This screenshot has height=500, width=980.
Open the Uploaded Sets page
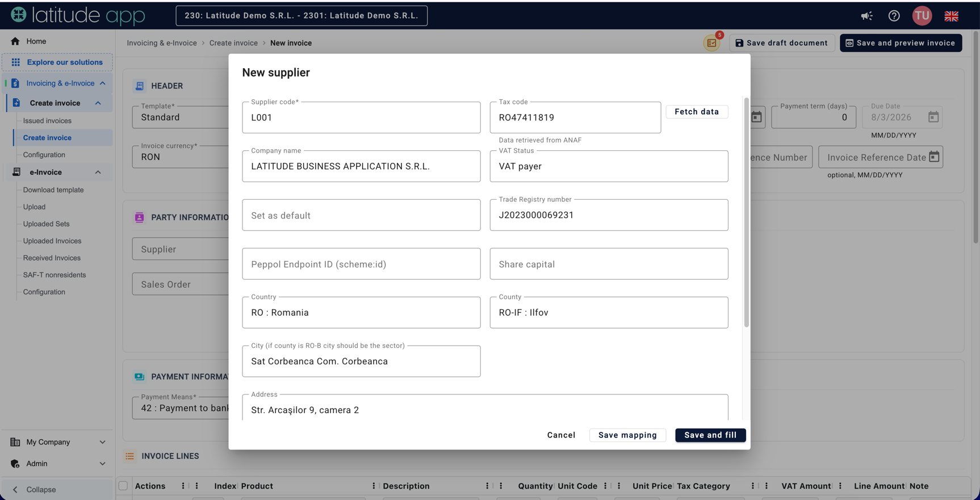click(x=46, y=224)
